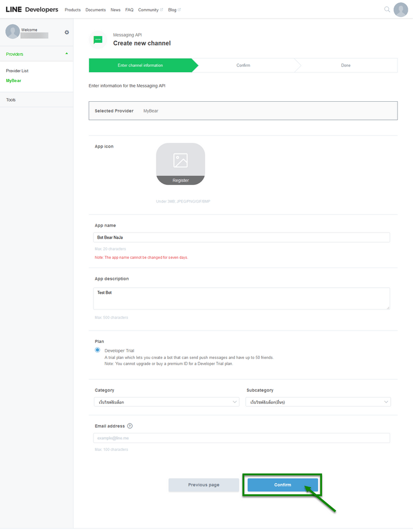This screenshot has width=413, height=532.
Task: Click the App description text area
Action: 242,299
